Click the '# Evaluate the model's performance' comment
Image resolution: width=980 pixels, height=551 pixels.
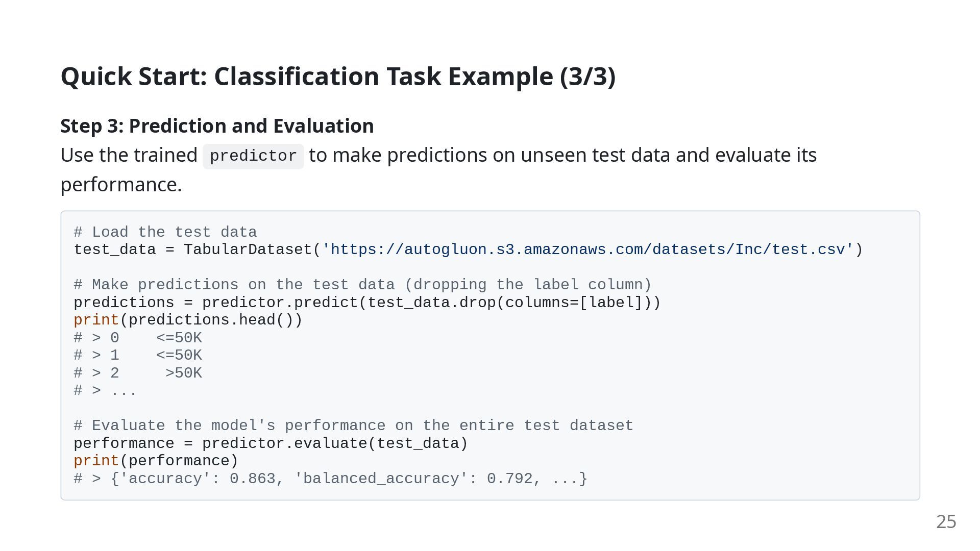353,425
